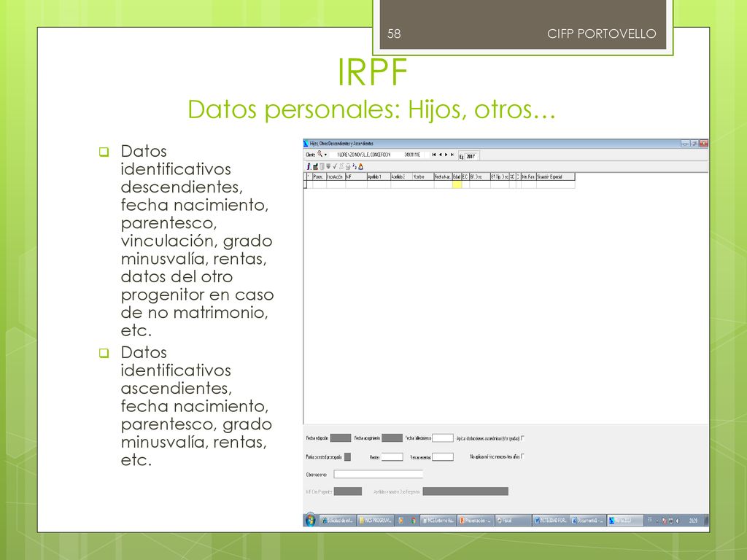Screen dimensions: 747x560
Task: Click the cancel X toolbar icon
Action: (x=341, y=167)
